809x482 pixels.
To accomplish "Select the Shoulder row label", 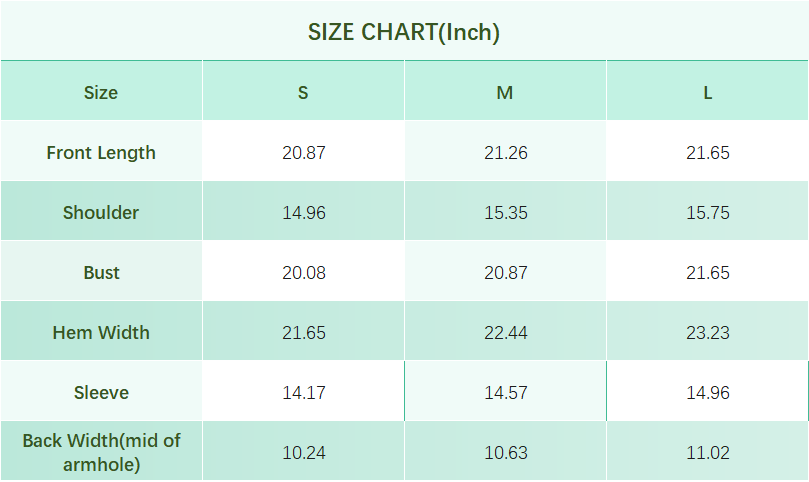I will coord(101,213).
